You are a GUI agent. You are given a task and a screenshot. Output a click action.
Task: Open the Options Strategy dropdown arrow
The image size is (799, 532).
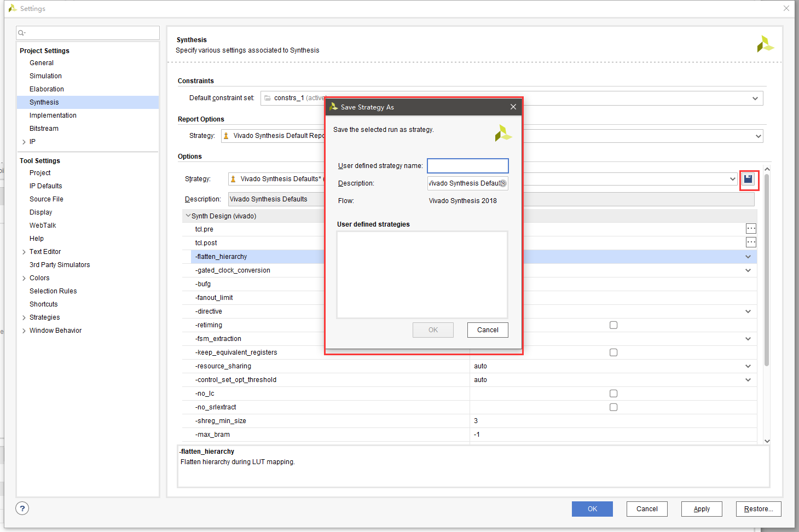[x=733, y=179]
